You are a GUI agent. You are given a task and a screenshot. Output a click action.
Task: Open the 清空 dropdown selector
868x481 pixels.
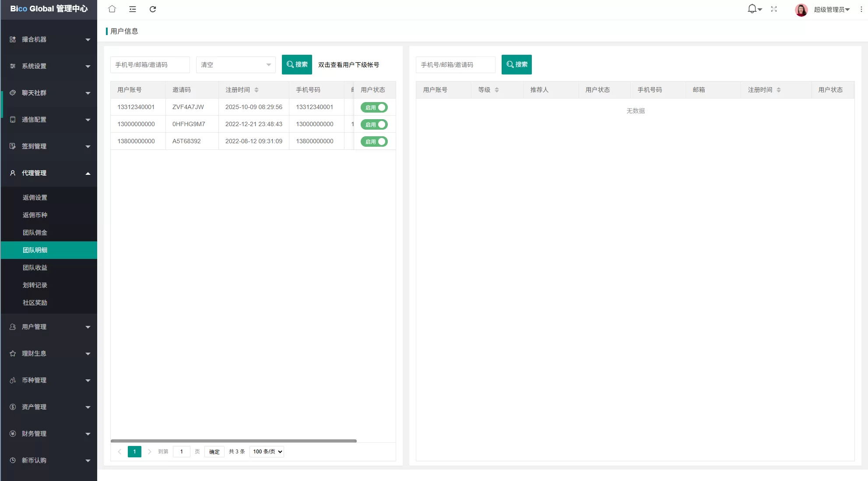(235, 65)
